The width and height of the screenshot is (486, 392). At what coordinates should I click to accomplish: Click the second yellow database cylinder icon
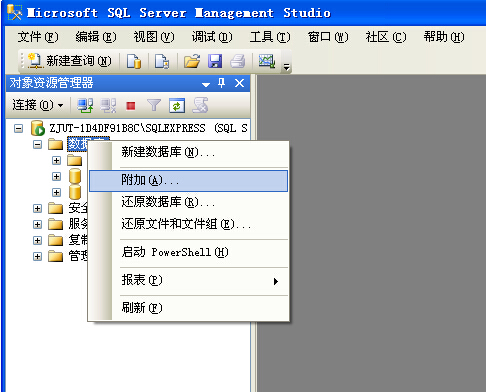click(x=75, y=192)
